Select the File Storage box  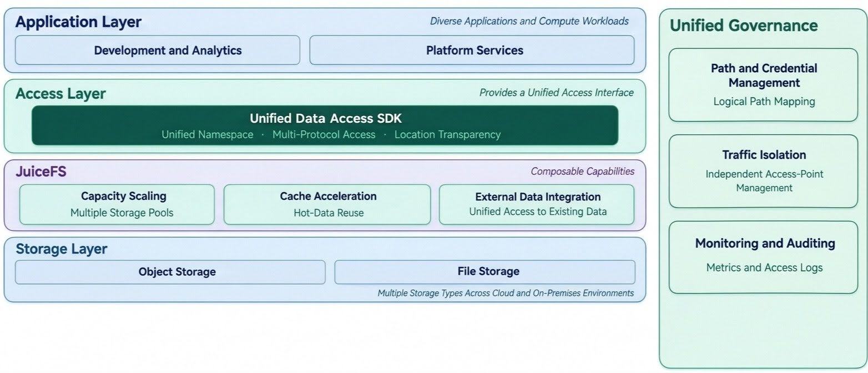(x=485, y=272)
